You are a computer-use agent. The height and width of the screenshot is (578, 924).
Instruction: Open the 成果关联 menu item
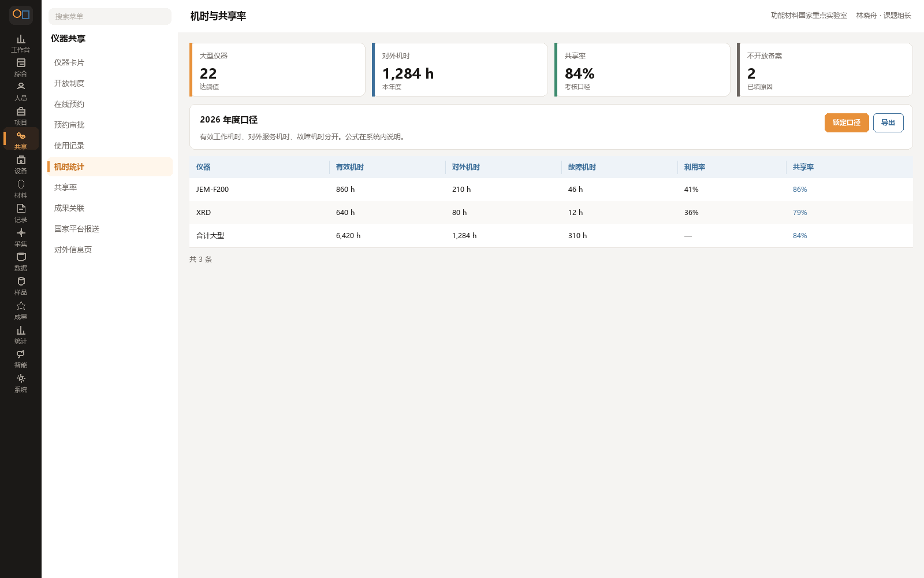click(110, 208)
